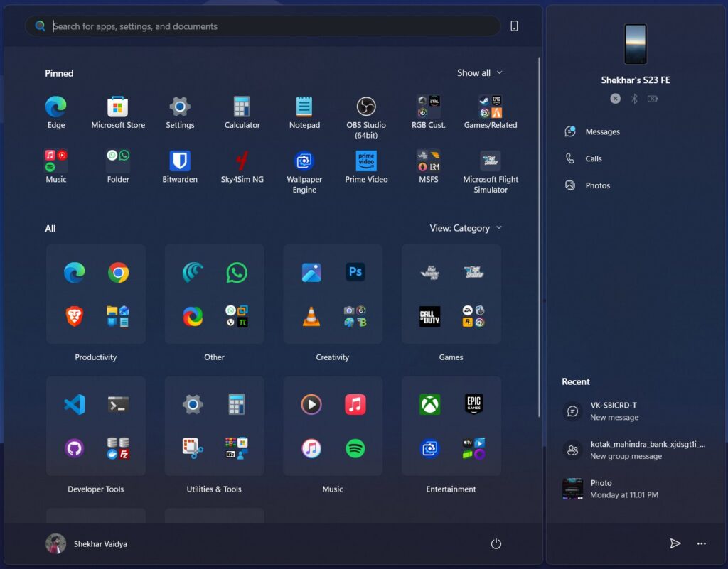The width and height of the screenshot is (728, 569).
Task: Open Microsoft Flight Simulator pinned icon
Action: pyautogui.click(x=490, y=161)
